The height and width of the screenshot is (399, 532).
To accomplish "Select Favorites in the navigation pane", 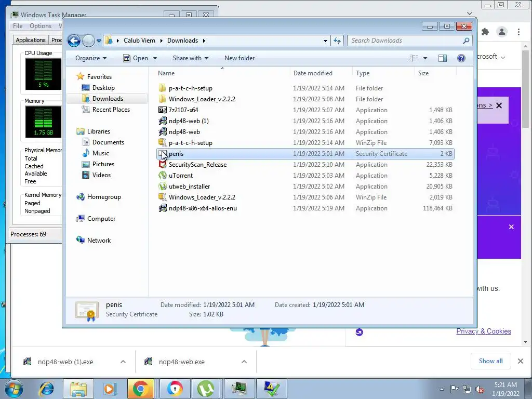I will click(99, 77).
